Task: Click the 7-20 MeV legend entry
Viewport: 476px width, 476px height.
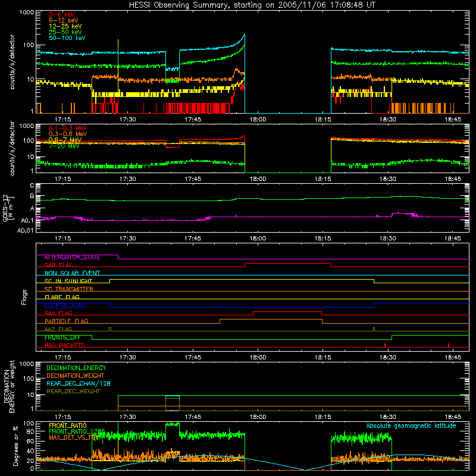Action: (x=64, y=146)
